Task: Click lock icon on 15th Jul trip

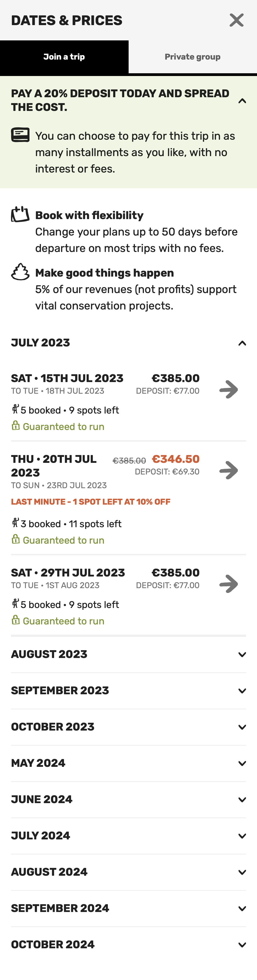Action: click(x=16, y=425)
